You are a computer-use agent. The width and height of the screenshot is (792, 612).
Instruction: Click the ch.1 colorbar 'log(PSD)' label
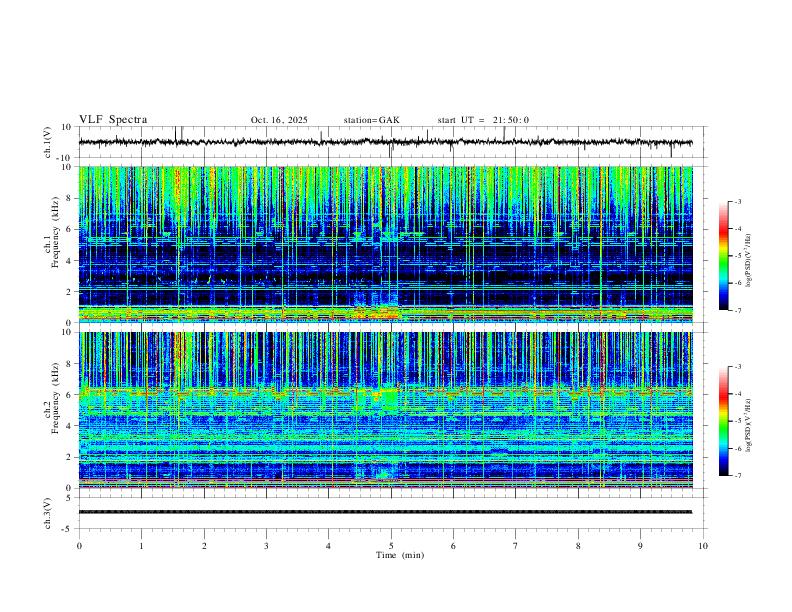coord(748,260)
